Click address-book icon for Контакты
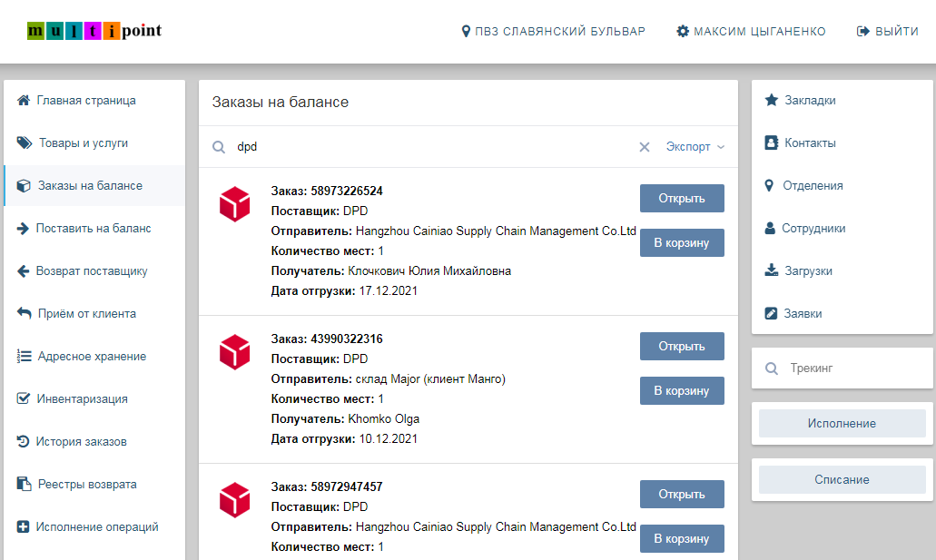The height and width of the screenshot is (560, 936). coord(772,142)
